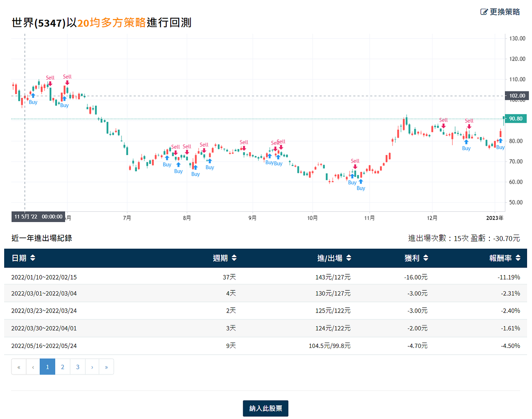Click the Buy marker at far right near 2023年
Viewport: 532px width, 419px height.
(500, 144)
